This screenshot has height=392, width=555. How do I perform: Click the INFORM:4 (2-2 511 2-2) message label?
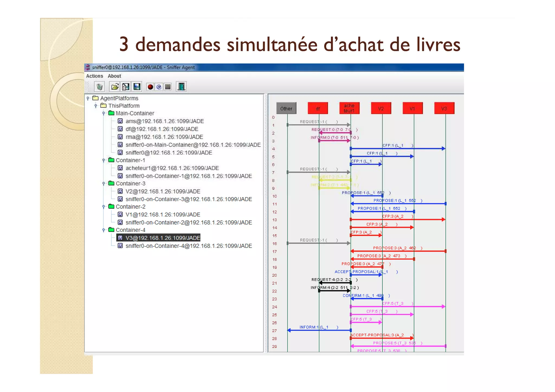click(335, 287)
